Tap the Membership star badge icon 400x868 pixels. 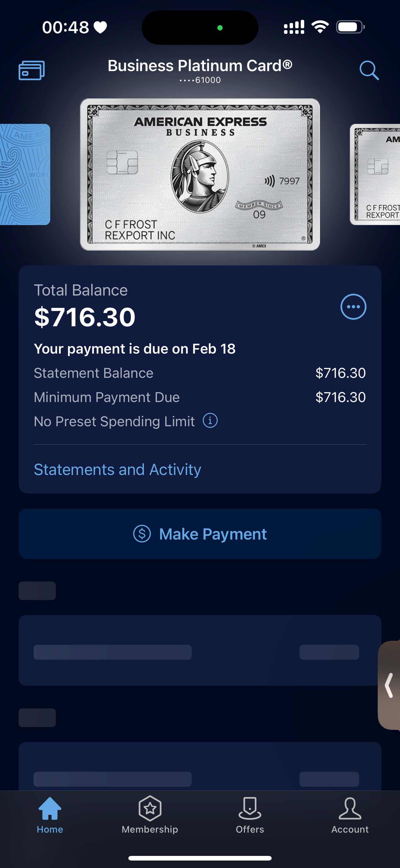pos(150,808)
